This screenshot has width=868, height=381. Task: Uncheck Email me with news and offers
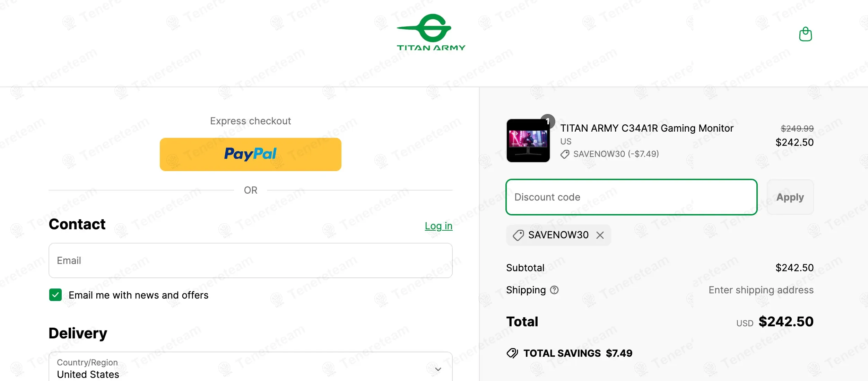[x=55, y=295]
